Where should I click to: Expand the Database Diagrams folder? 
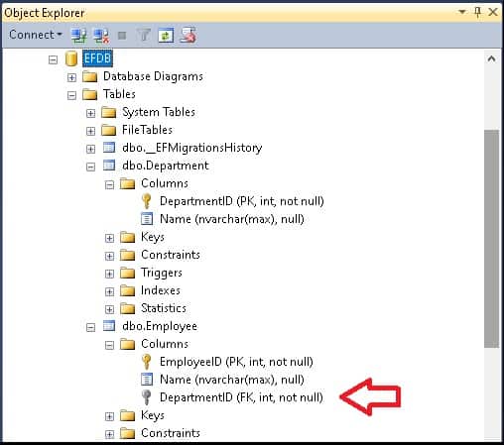pyautogui.click(x=71, y=77)
